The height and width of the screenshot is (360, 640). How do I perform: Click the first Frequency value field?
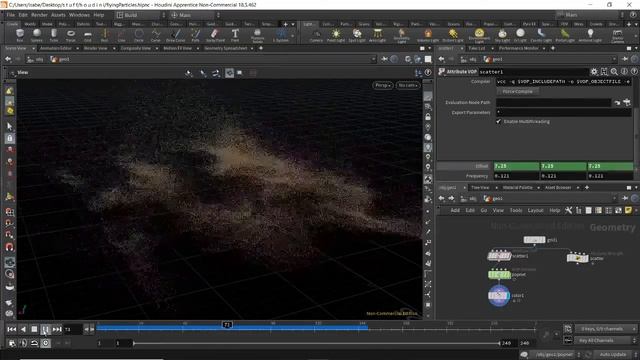[516, 176]
